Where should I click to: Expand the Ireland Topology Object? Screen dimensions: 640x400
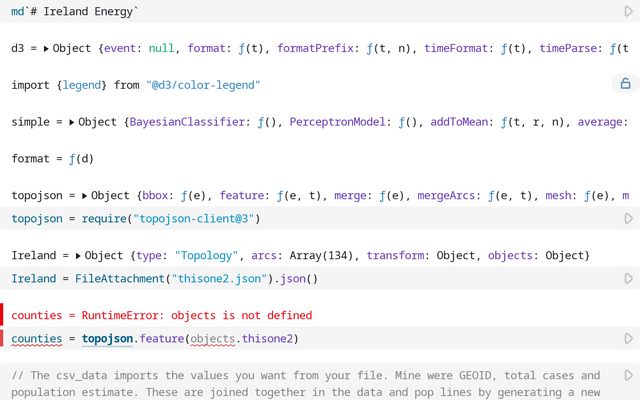(77, 256)
